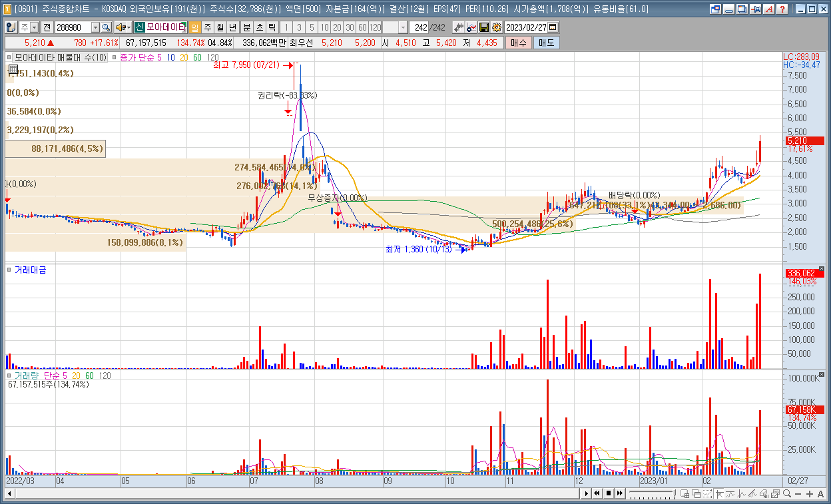The image size is (831, 504).
Task: Click the stop button in bottom toolbar
Action: pyautogui.click(x=609, y=493)
